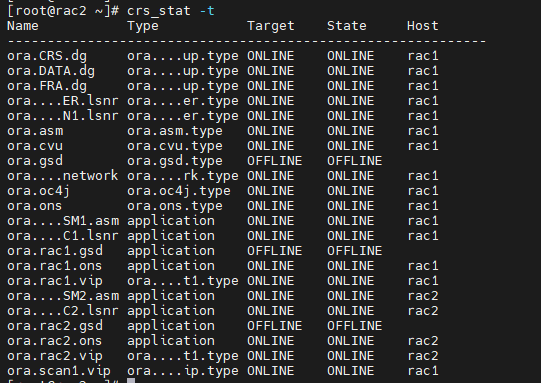The image size is (541, 383).
Task: Select the Host column header
Action: coord(423,26)
